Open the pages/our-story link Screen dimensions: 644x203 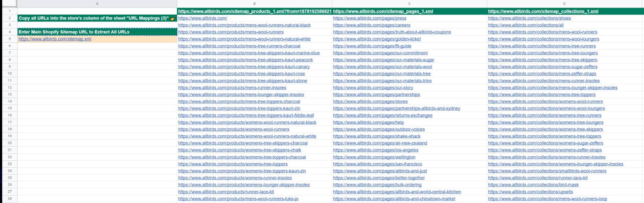[373, 88]
